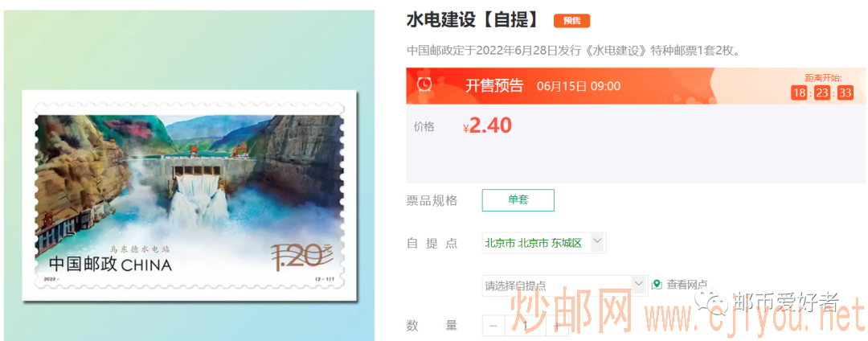Decrease quantity with the minus button
The height and width of the screenshot is (341, 868).
tap(493, 326)
